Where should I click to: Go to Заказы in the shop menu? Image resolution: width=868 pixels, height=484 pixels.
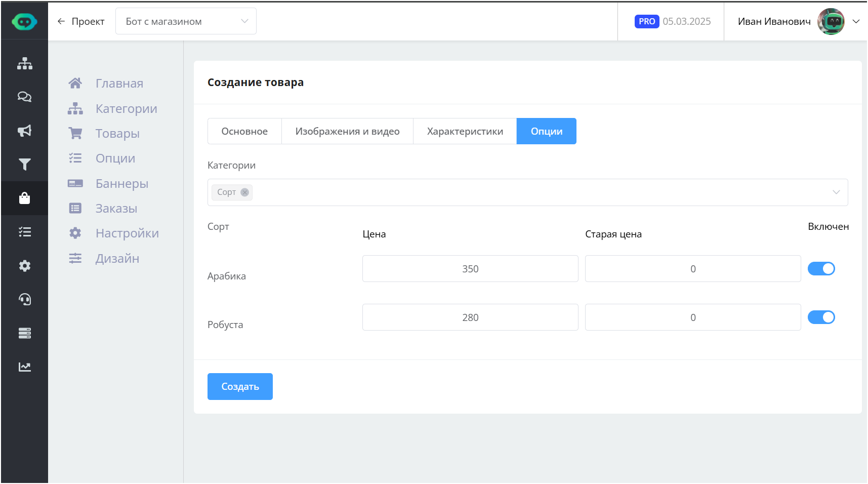point(116,209)
